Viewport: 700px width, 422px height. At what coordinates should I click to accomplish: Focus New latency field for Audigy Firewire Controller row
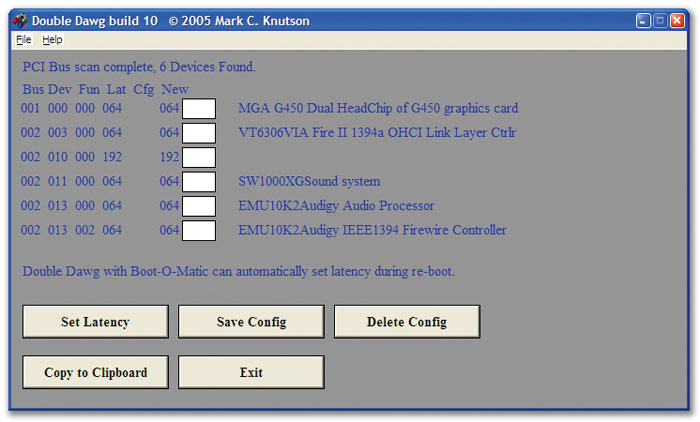[199, 230]
